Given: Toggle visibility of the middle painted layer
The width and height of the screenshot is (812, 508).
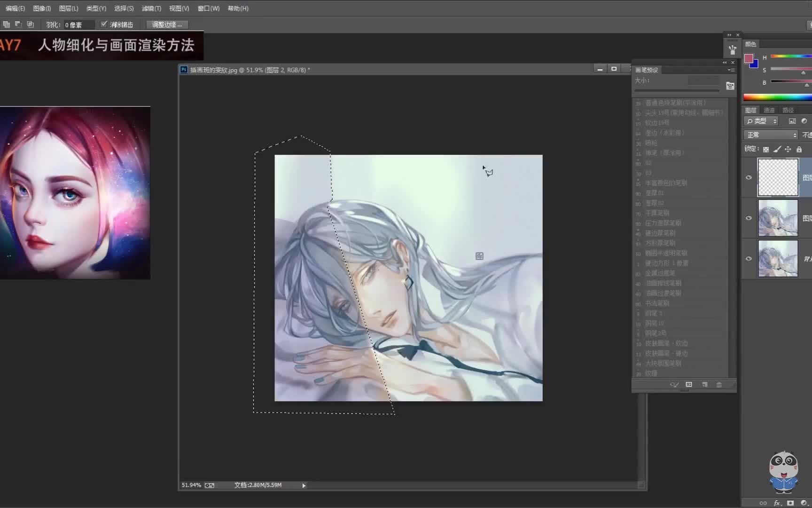Looking at the screenshot, I should [749, 218].
